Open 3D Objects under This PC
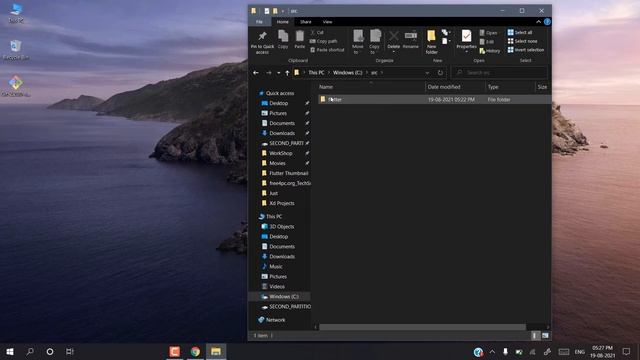This screenshot has width=640, height=360. 281,227
